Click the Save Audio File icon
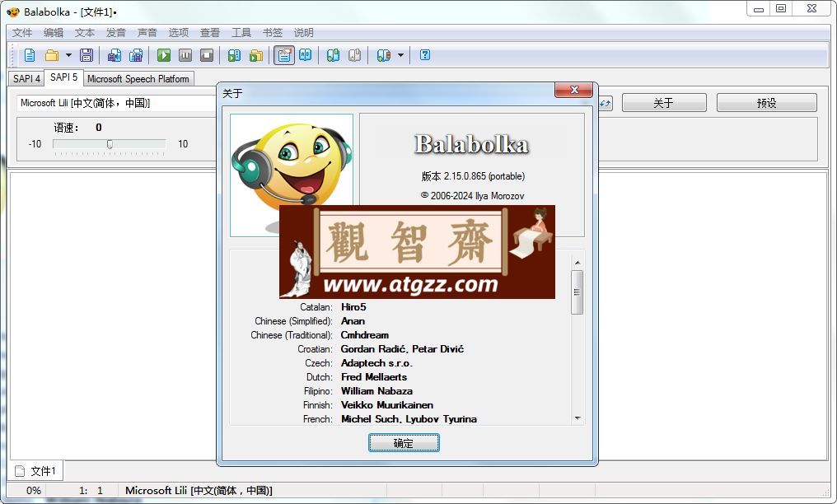Image resolution: width=837 pixels, height=504 pixels. (x=115, y=55)
